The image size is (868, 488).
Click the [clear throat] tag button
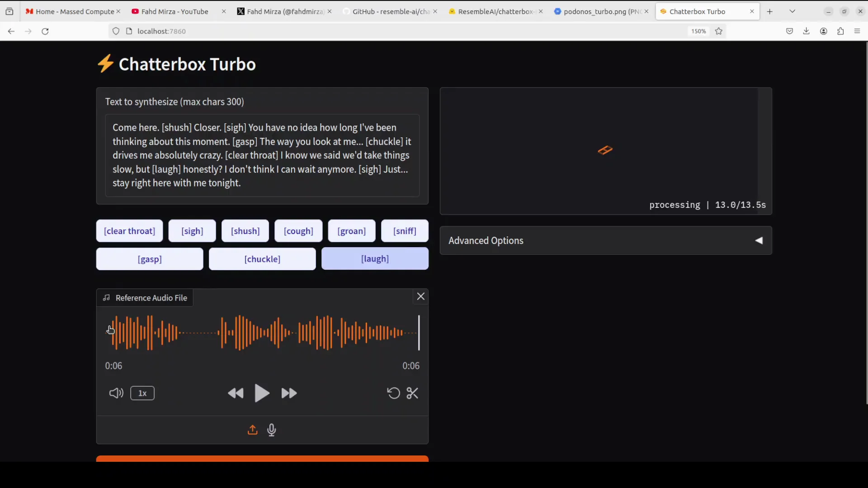tap(129, 230)
